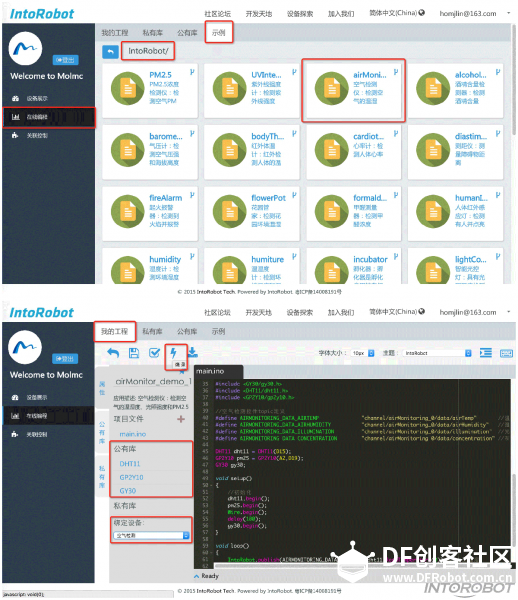518x600 pixels.
Task: Click the download icon in editor toolbar
Action: (x=193, y=352)
